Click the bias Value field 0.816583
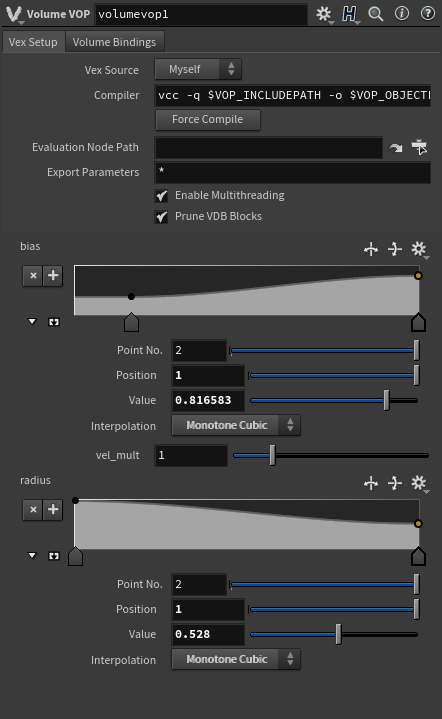Screen dimensions: 442x719 tap(208, 400)
